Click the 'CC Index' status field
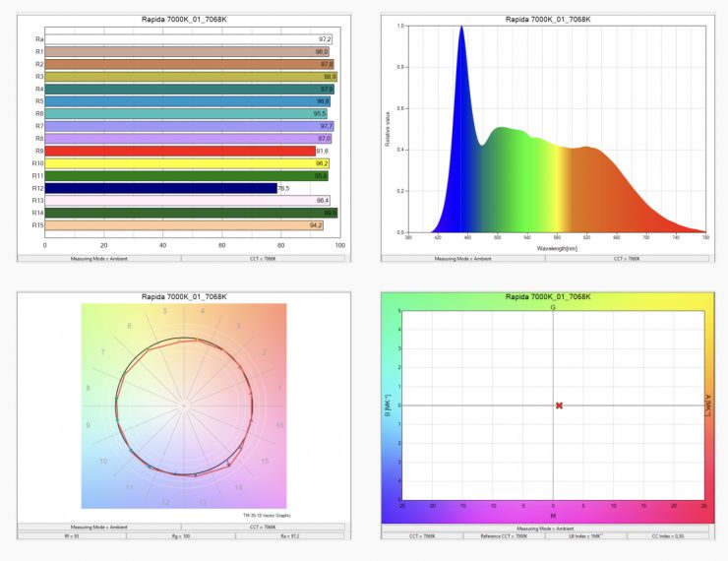The width and height of the screenshot is (728, 561). [665, 536]
